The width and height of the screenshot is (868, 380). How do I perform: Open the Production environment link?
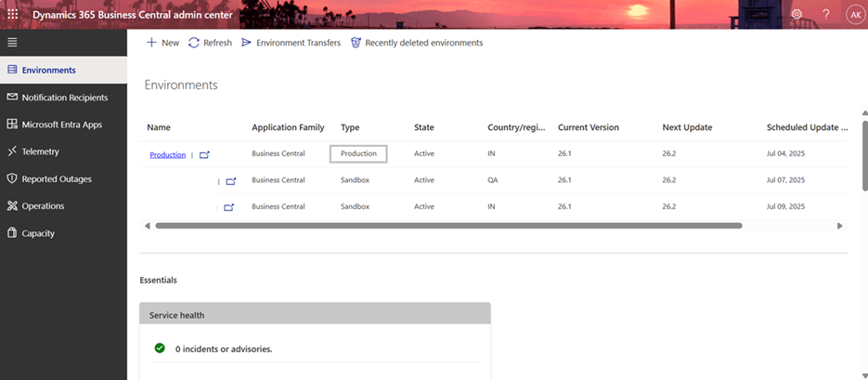click(x=168, y=154)
